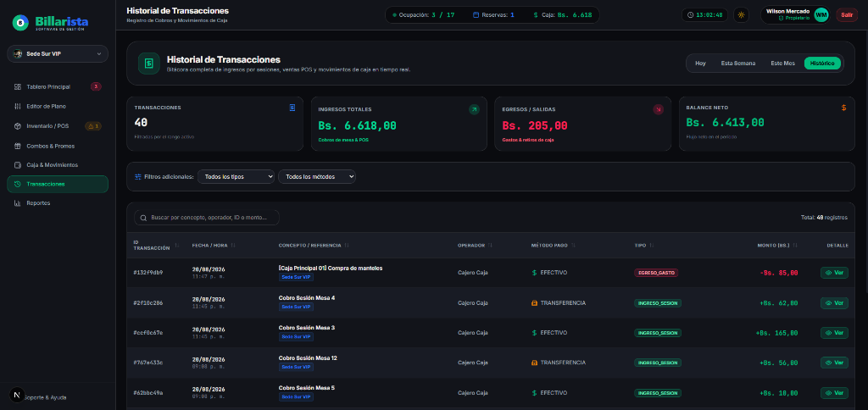
Task: Go to Editor de Plano
Action: (58, 106)
